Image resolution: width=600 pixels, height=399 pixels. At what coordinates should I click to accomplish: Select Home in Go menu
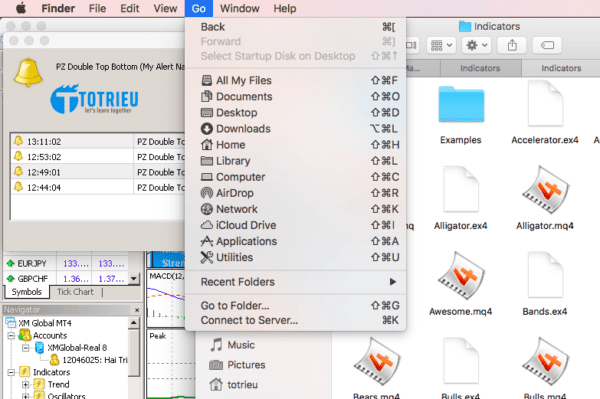(x=295, y=145)
